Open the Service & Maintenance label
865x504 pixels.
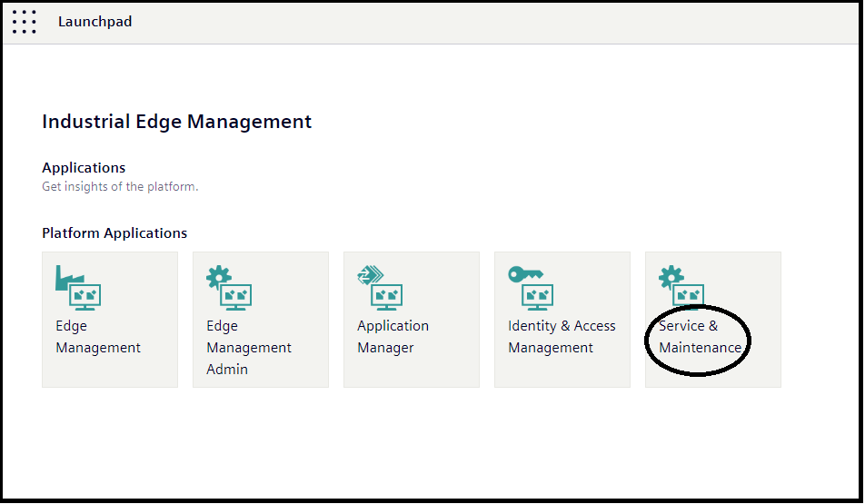[700, 337]
